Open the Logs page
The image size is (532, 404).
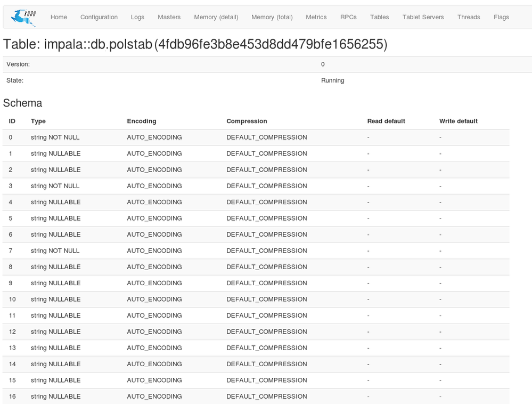pos(137,17)
